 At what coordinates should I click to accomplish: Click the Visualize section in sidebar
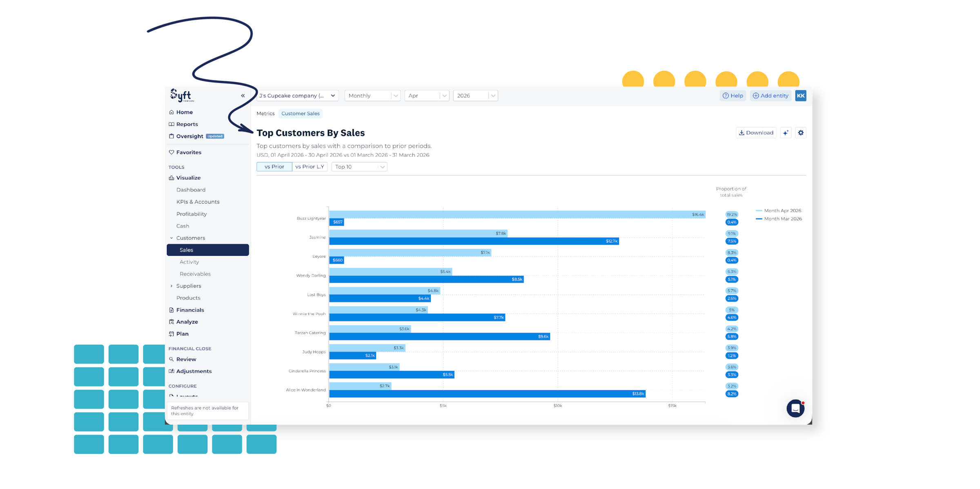click(188, 178)
